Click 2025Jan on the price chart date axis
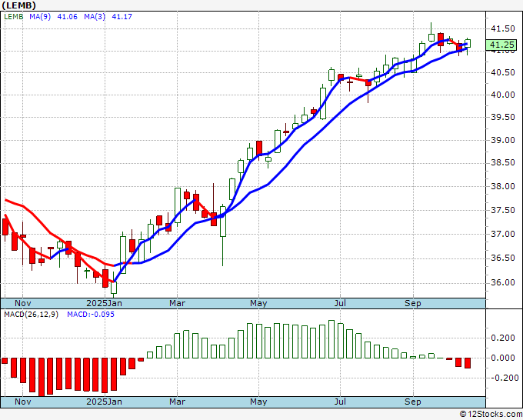Screen dimensions: 523x420 pyautogui.click(x=104, y=303)
